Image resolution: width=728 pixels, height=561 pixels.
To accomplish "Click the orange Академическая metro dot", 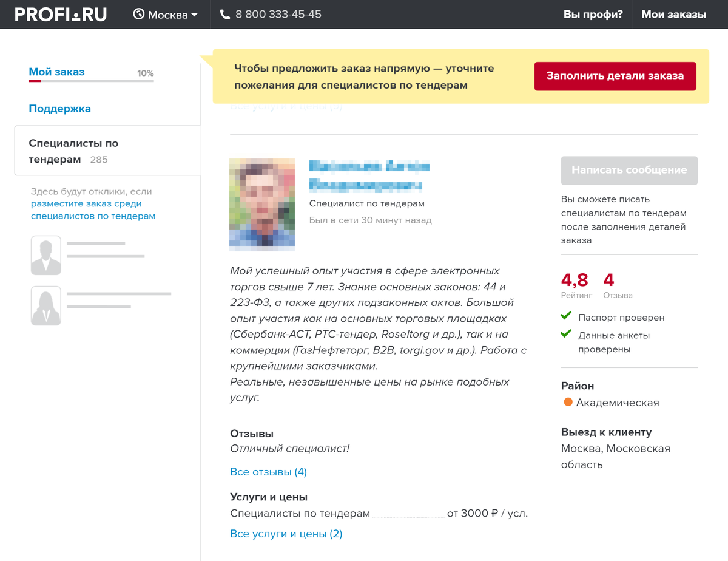I will point(568,402).
